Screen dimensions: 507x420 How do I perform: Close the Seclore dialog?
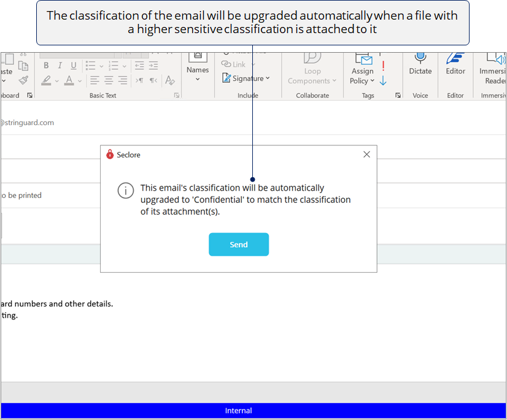coord(366,155)
